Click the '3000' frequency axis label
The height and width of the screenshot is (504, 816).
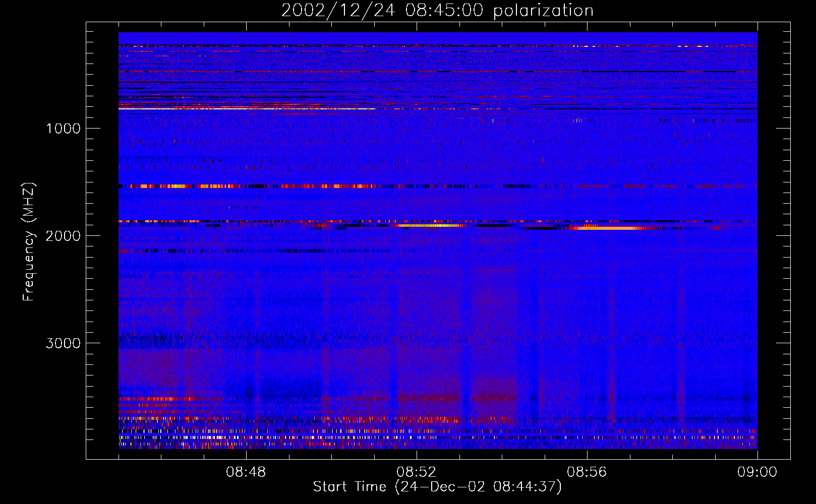[x=63, y=343]
